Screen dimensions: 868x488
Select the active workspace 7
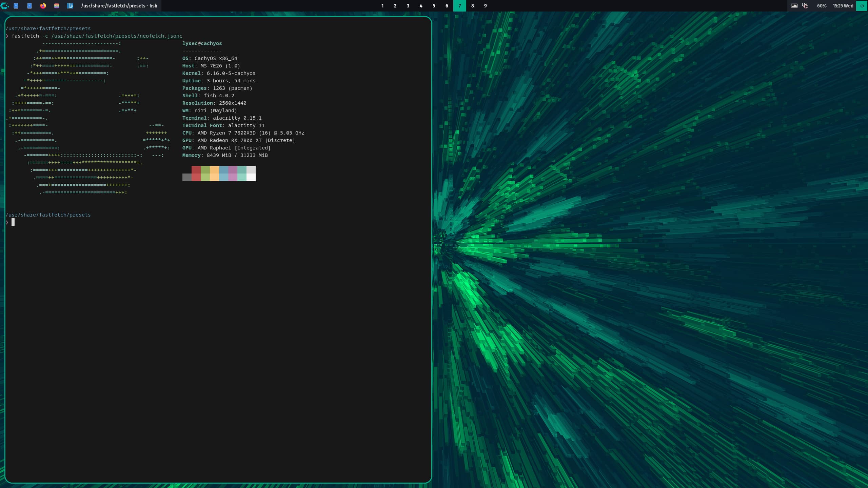pos(459,6)
